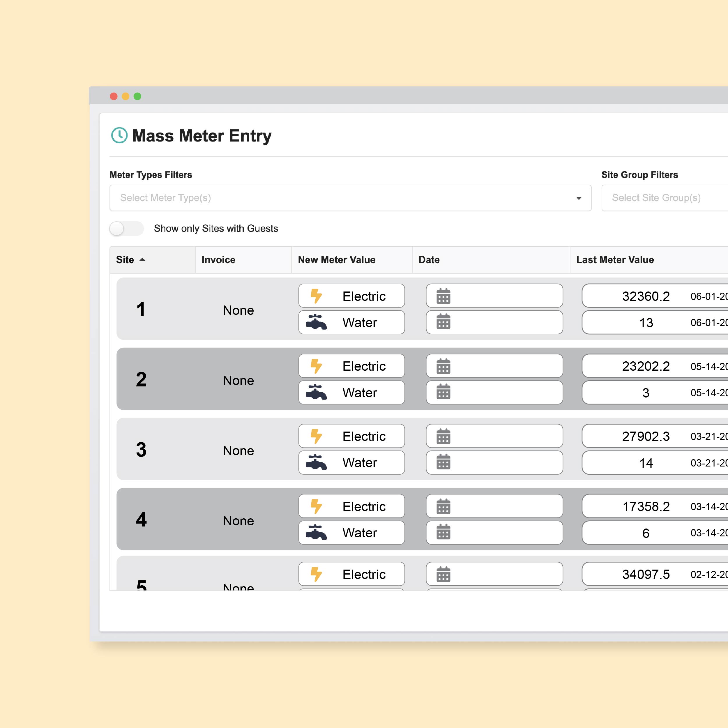Screen dimensions: 728x728
Task: Click the calendar icon for Site 4 Electric
Action: tap(443, 506)
